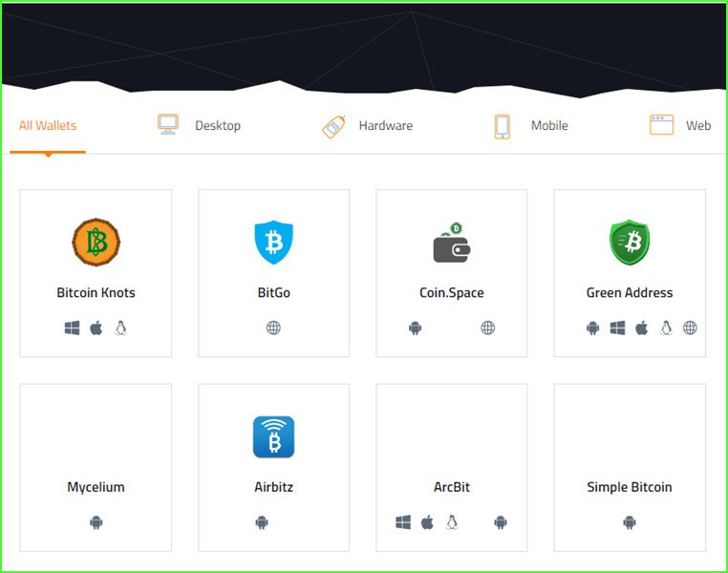728x573 pixels.
Task: Click the Airbitz wallet name
Action: 274,487
